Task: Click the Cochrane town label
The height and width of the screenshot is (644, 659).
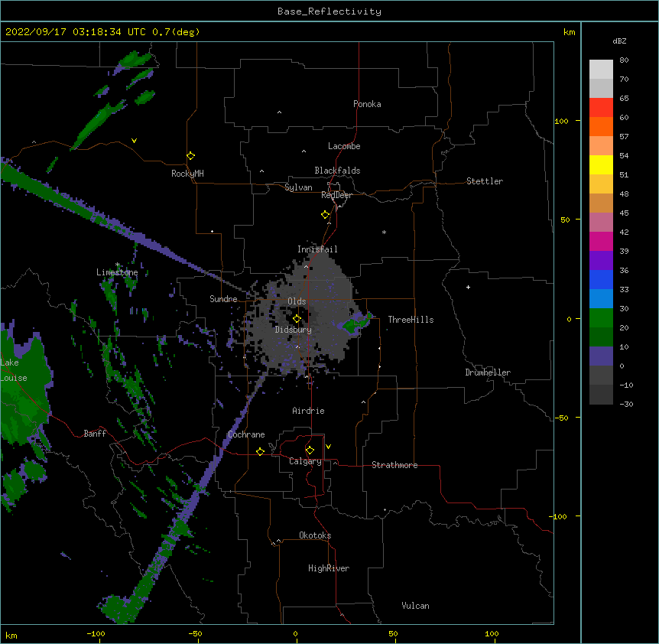Action: click(246, 434)
